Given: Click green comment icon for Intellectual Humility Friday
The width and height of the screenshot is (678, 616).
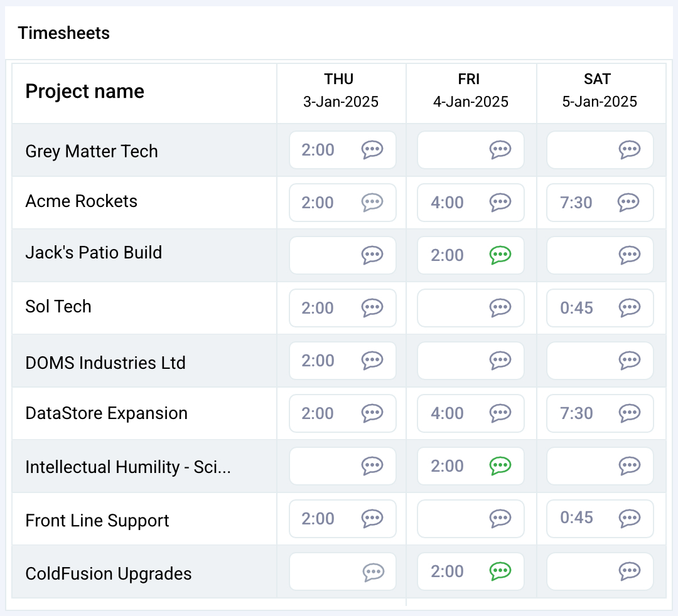Looking at the screenshot, I should coord(500,465).
